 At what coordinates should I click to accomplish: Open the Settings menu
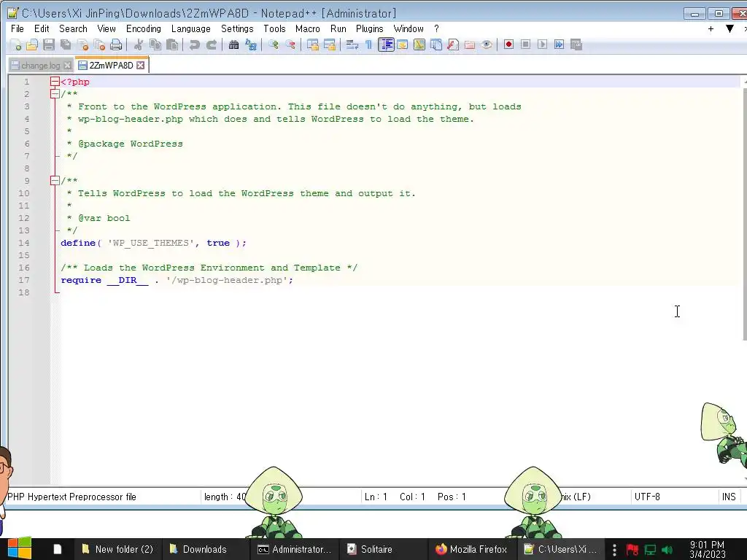pyautogui.click(x=237, y=28)
